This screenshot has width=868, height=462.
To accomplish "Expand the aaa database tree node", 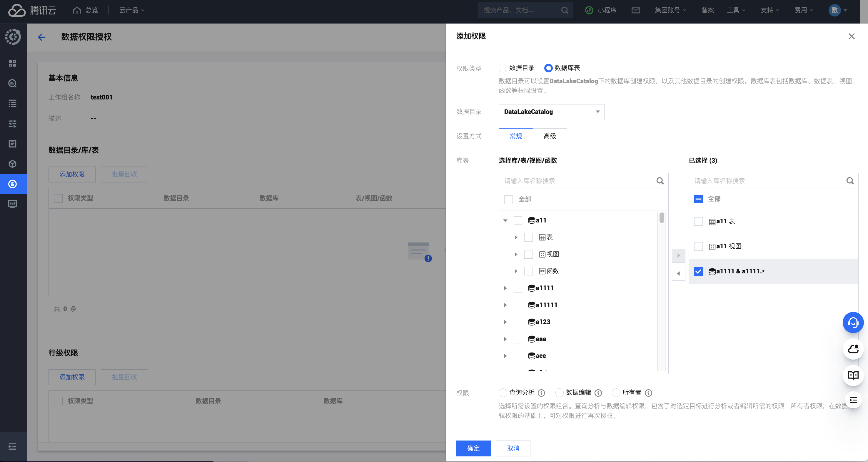I will point(505,339).
